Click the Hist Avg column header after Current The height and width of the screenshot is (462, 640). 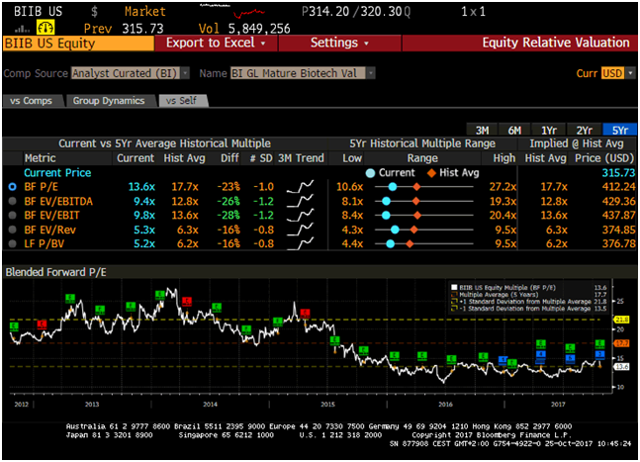coord(184,158)
